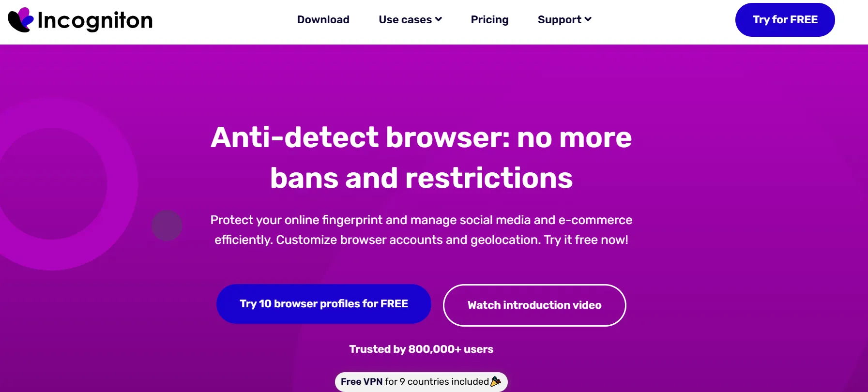Click the "Anti-detect browser: no more" headline line
Screen dimensions: 868x392
(421, 137)
